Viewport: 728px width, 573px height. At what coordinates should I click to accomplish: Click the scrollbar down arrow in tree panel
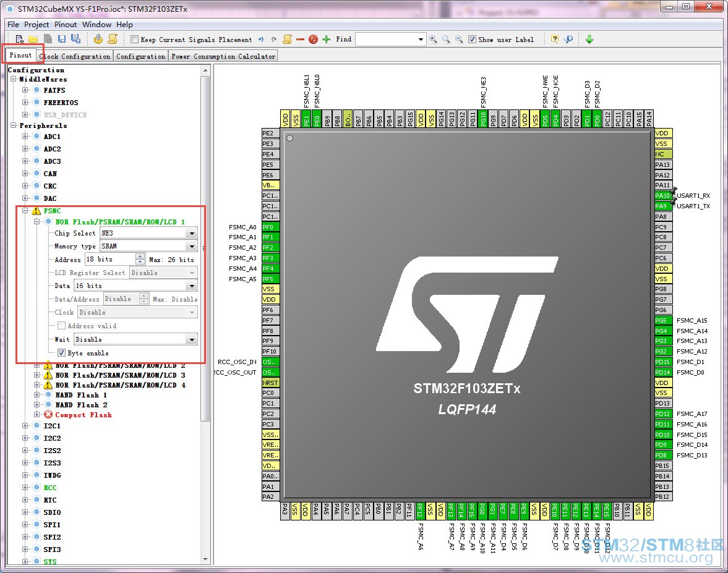click(205, 559)
